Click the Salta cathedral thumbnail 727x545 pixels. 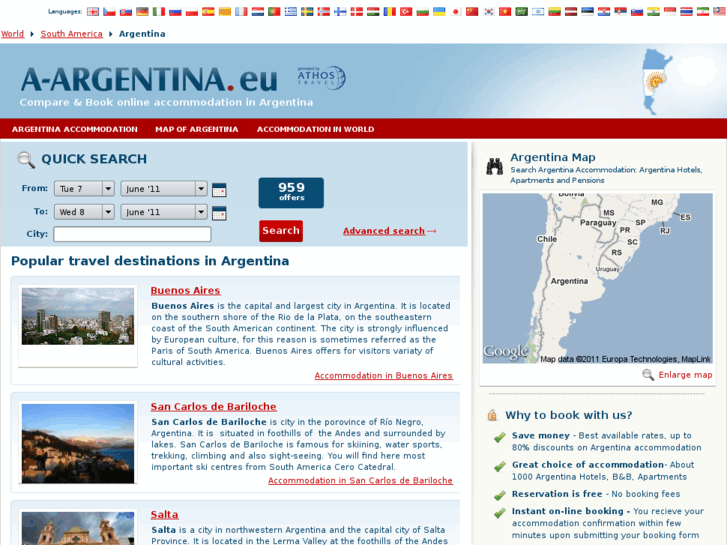78,528
